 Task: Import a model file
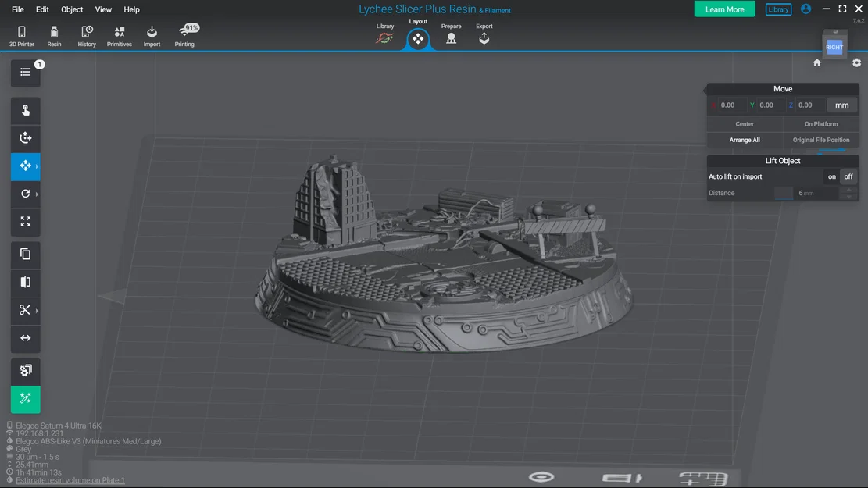152,36
